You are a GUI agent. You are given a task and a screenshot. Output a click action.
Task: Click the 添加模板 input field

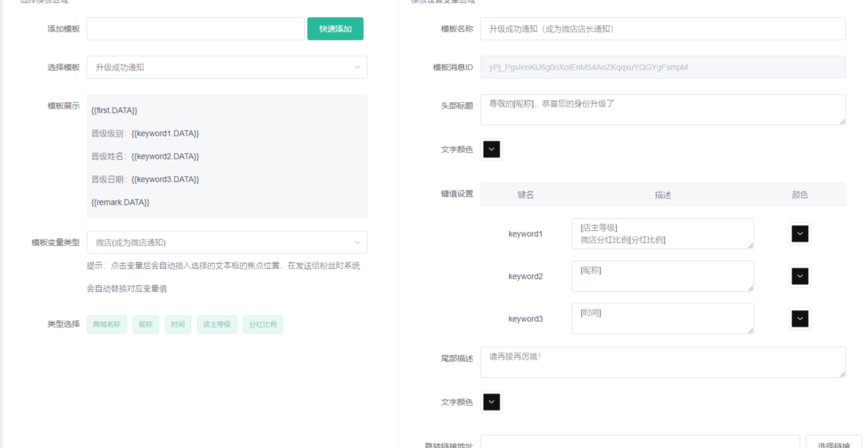point(195,29)
